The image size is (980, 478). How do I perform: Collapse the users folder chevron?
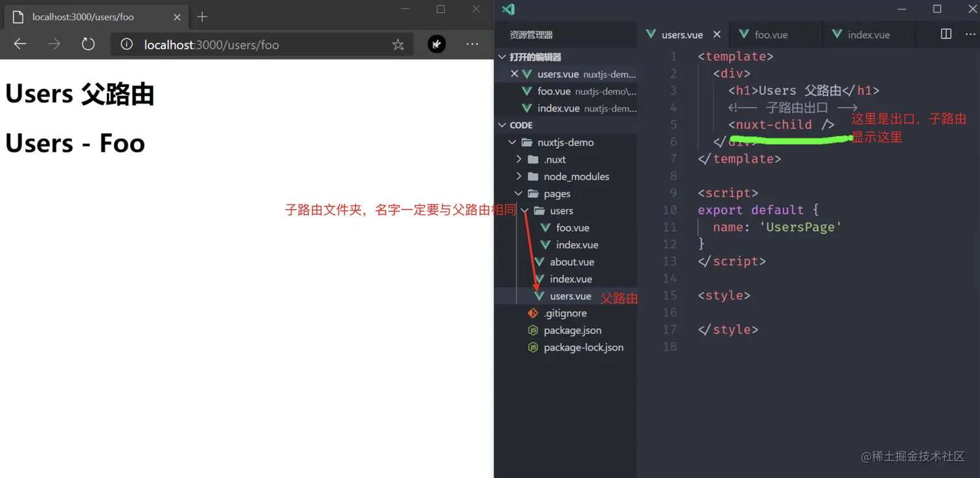click(x=524, y=211)
